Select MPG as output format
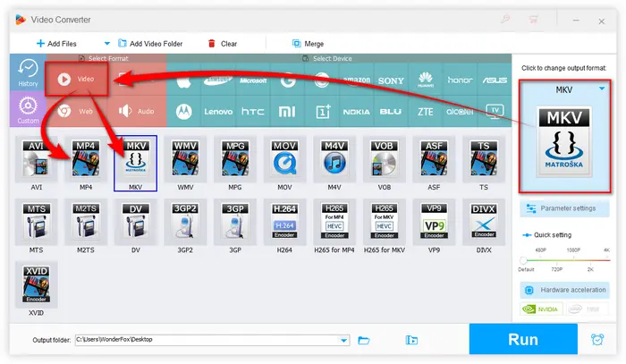 click(x=235, y=159)
